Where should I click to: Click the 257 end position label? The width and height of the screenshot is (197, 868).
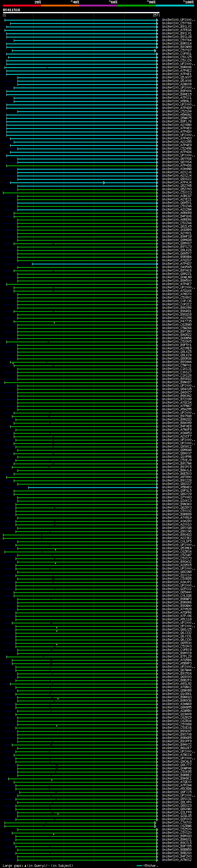pyautogui.click(x=155, y=15)
